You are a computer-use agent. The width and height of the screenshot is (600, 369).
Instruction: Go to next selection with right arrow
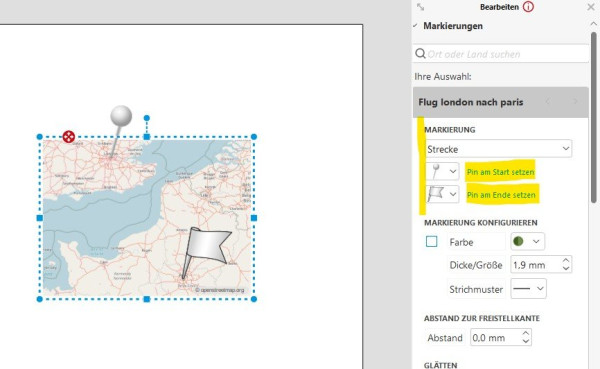click(x=575, y=101)
